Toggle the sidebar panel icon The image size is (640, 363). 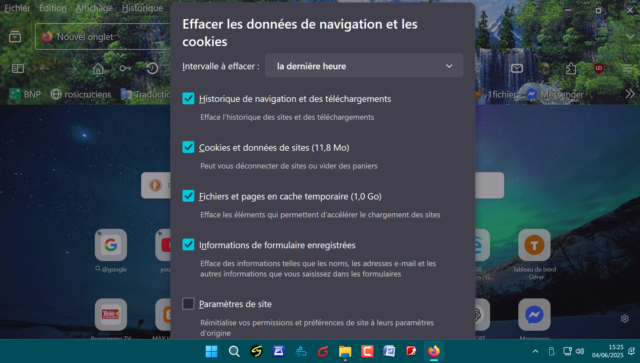click(x=18, y=68)
